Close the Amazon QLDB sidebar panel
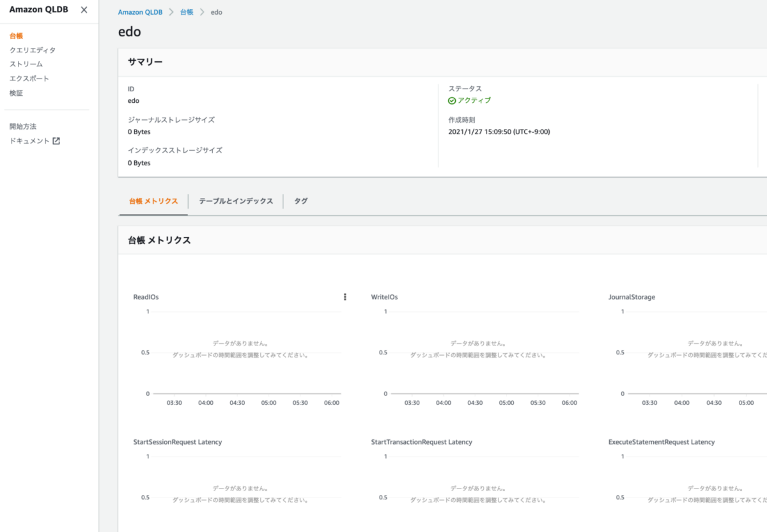This screenshot has height=532, width=767. pos(84,10)
